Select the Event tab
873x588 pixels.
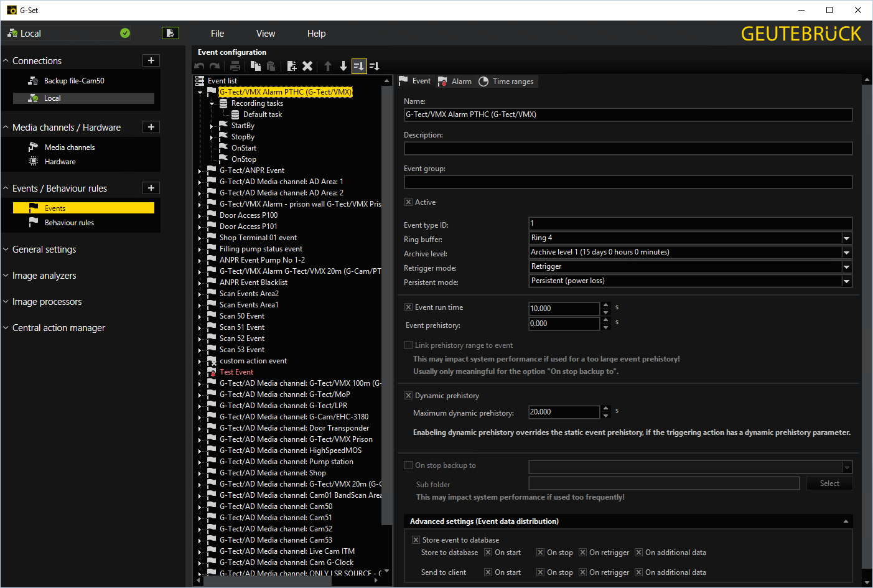pyautogui.click(x=415, y=81)
